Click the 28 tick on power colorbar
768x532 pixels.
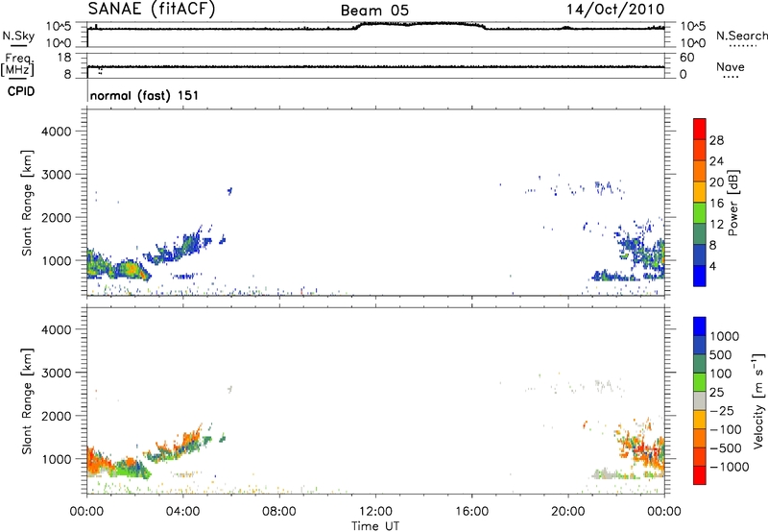click(716, 140)
